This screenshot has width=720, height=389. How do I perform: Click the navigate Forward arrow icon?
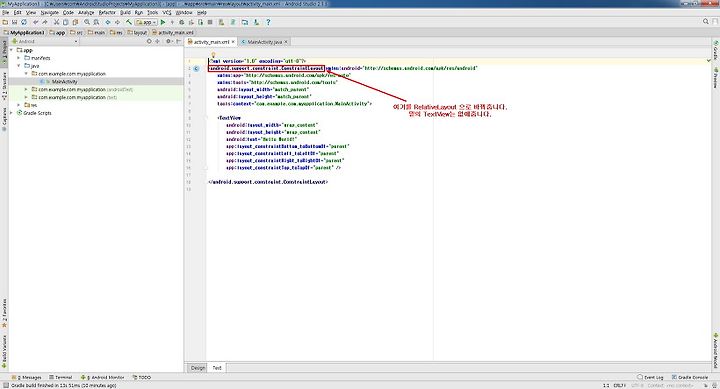tap(118, 22)
